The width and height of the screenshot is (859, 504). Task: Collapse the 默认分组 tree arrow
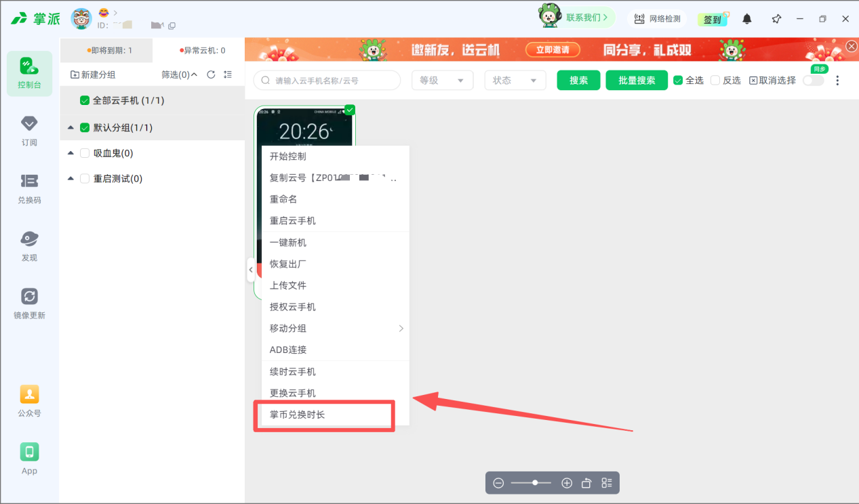(x=71, y=127)
